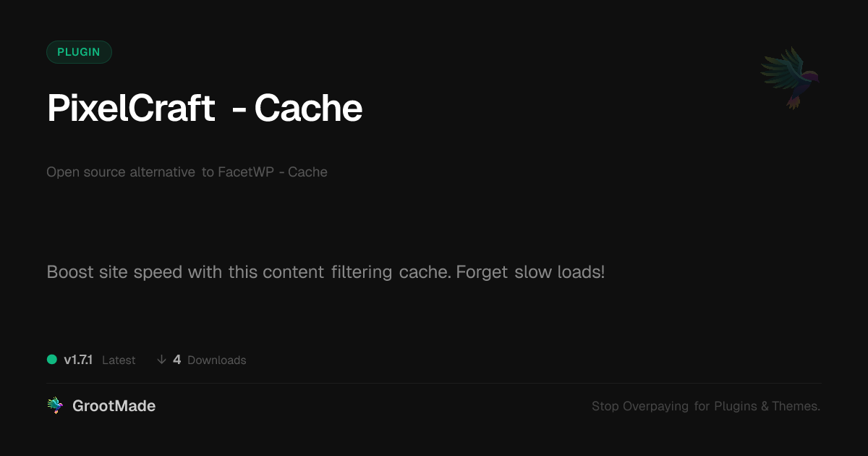Click the large hummingbird logo at top right

(x=790, y=77)
